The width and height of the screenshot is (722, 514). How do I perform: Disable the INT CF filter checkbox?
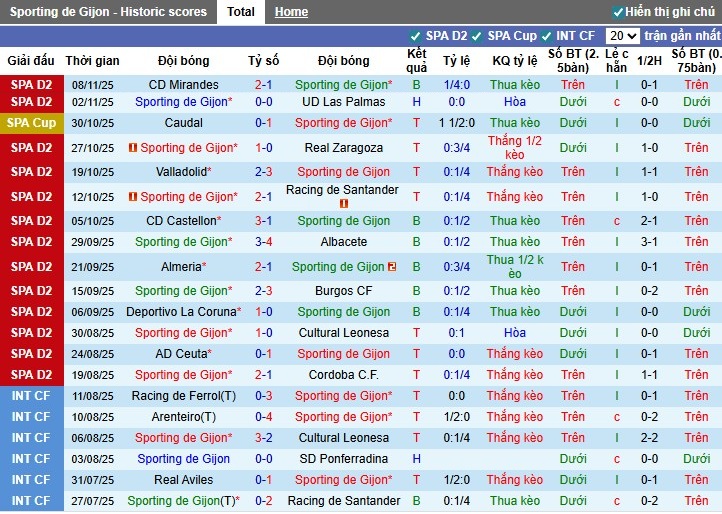pyautogui.click(x=547, y=36)
